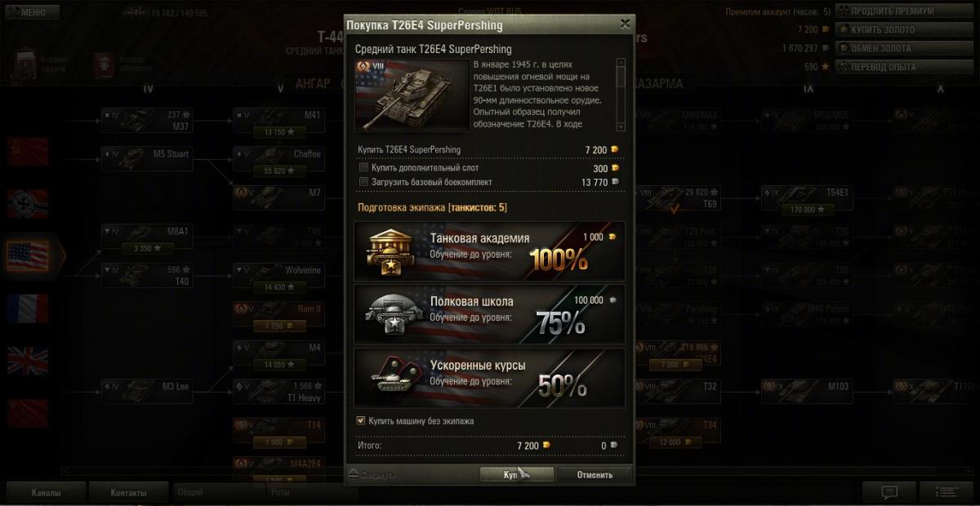
Task: Enable 'Загрузить базовый боекомплект' checkbox
Action: coord(363,182)
